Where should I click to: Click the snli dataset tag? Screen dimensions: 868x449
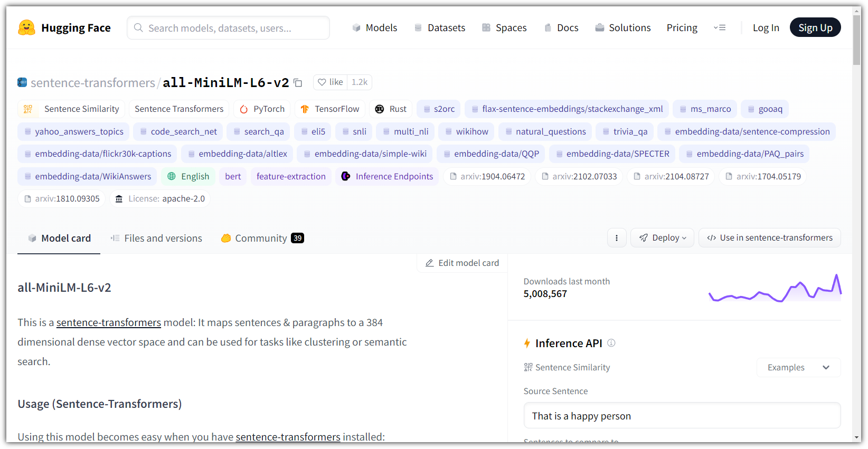pos(354,131)
